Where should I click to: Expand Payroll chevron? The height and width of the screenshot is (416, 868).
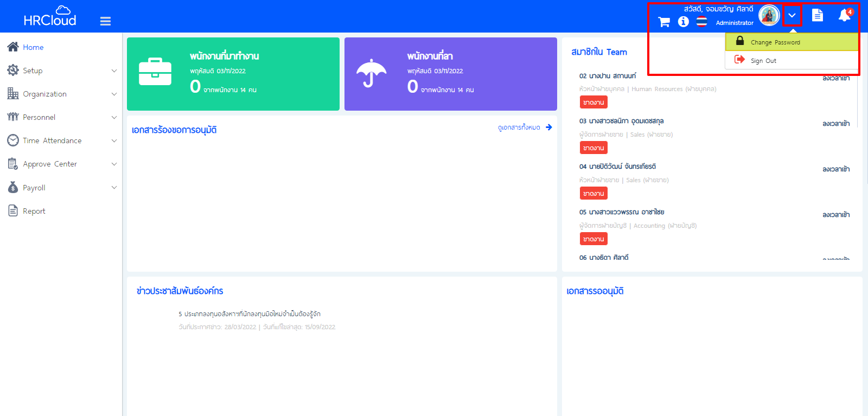114,187
